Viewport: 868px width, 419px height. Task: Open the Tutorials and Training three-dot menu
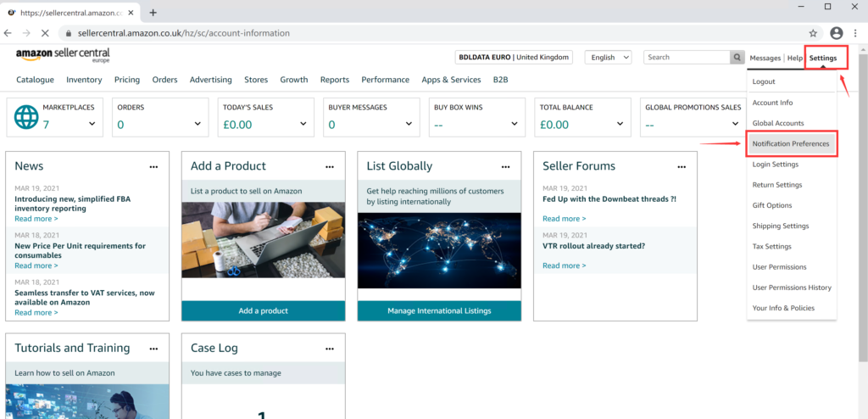point(153,349)
